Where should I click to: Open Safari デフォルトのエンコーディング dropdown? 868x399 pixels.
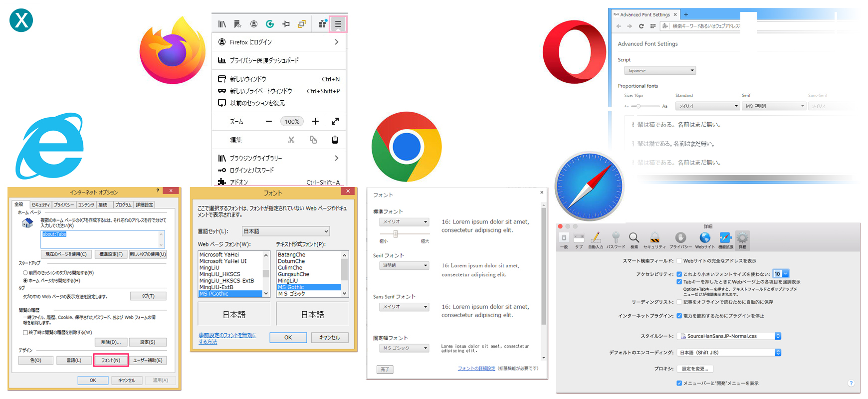729,352
